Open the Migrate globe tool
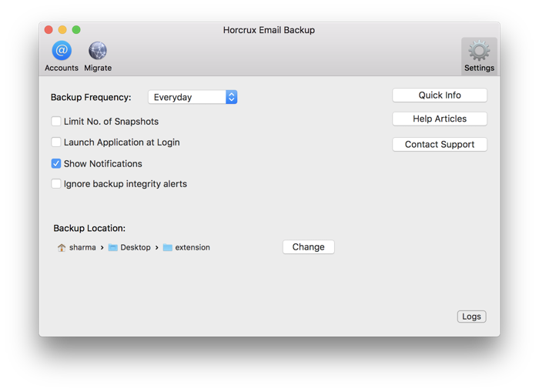 click(x=98, y=56)
